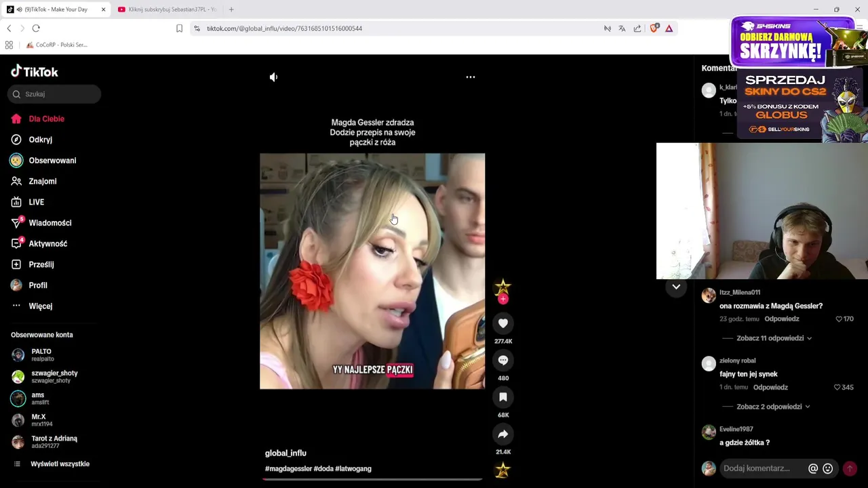Click the TikTok logo

click(35, 71)
